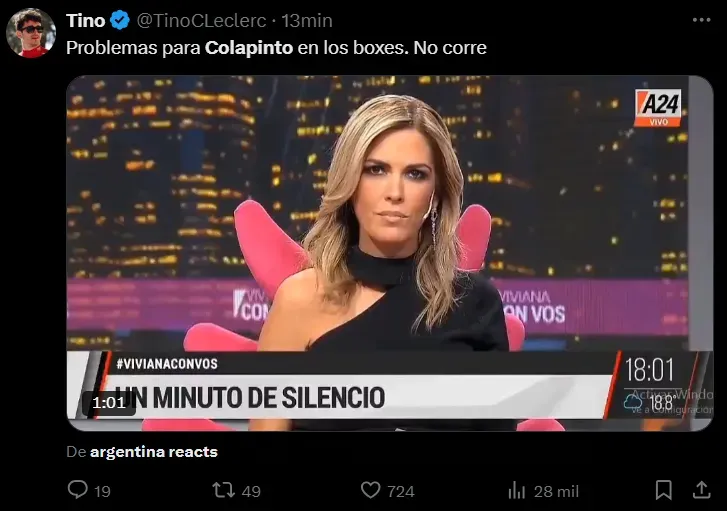727x511 pixels.
Task: Click the repost arrows icon
Action: click(x=223, y=490)
